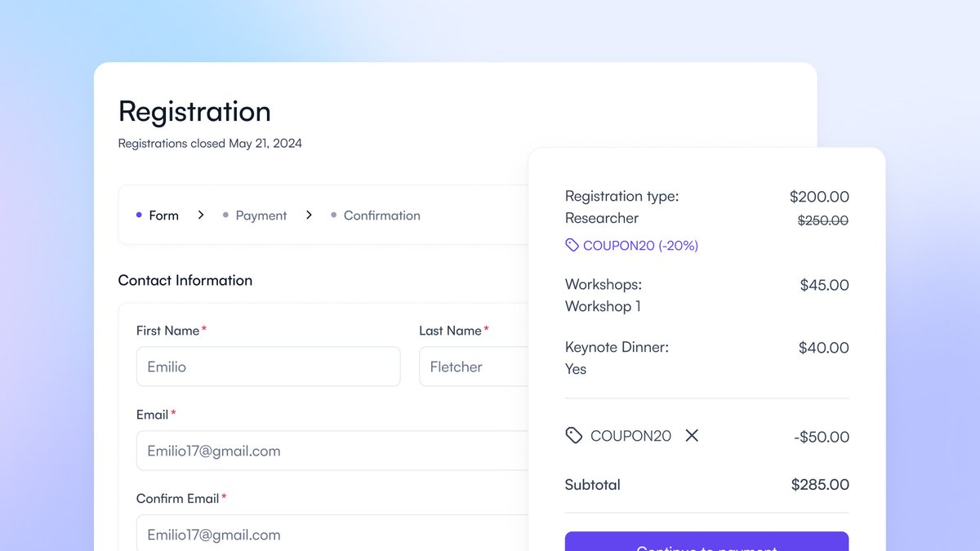The height and width of the screenshot is (551, 980).
Task: Click the $285.00 subtotal amount
Action: (820, 484)
